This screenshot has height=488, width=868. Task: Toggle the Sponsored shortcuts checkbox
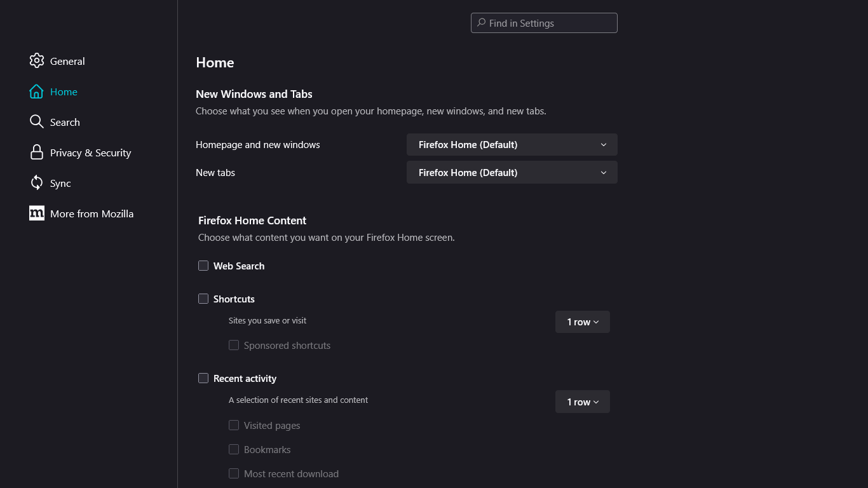point(234,345)
